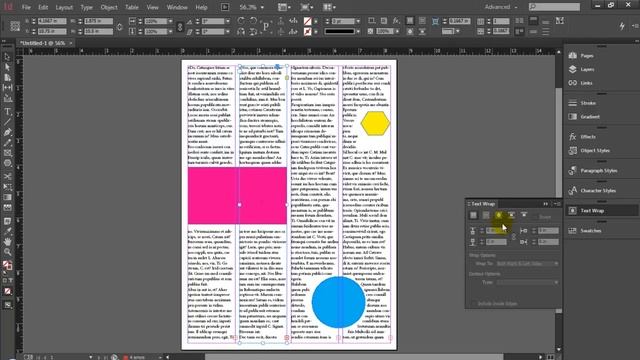Screen dimensions: 640x360
Task: Select the Ellipse shape tool
Action: (x=7, y=163)
